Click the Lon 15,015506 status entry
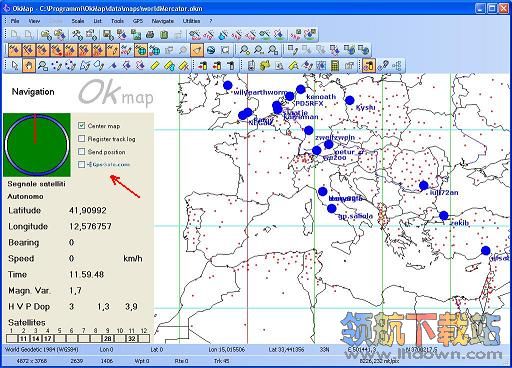The width and height of the screenshot is (512, 368). (227, 349)
